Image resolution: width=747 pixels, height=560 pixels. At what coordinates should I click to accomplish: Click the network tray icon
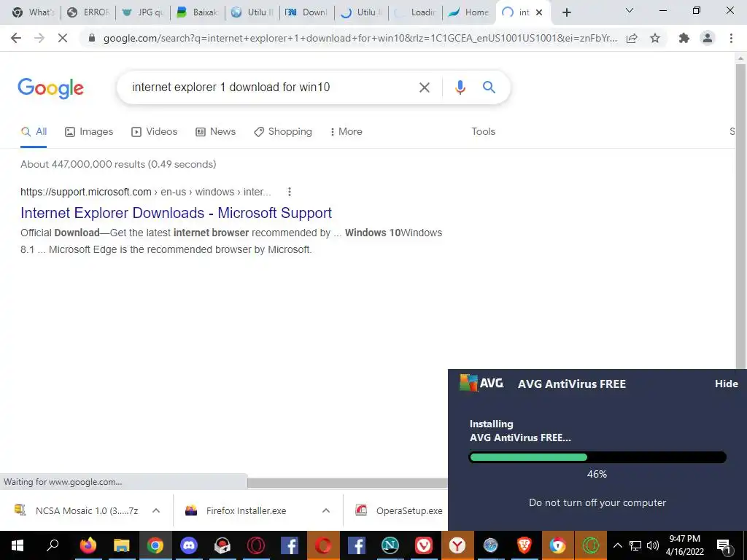tap(635, 545)
